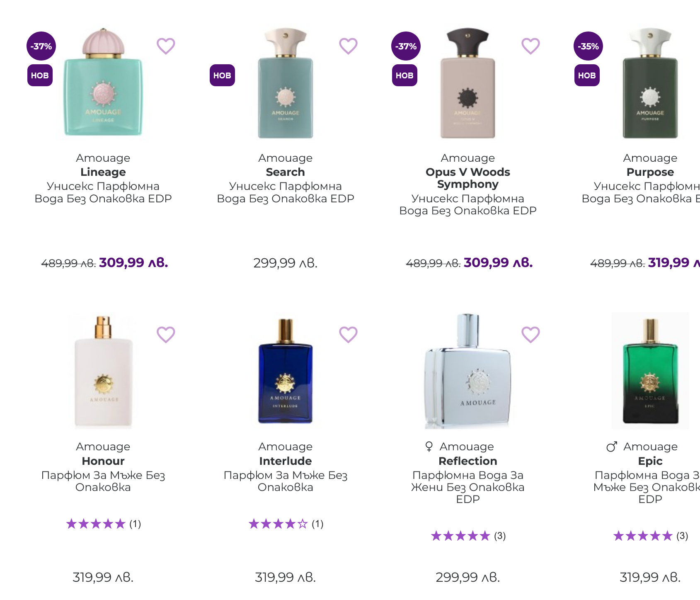The width and height of the screenshot is (700, 600).
Task: Tap heart icon on Amouage Reflection
Action: [530, 335]
